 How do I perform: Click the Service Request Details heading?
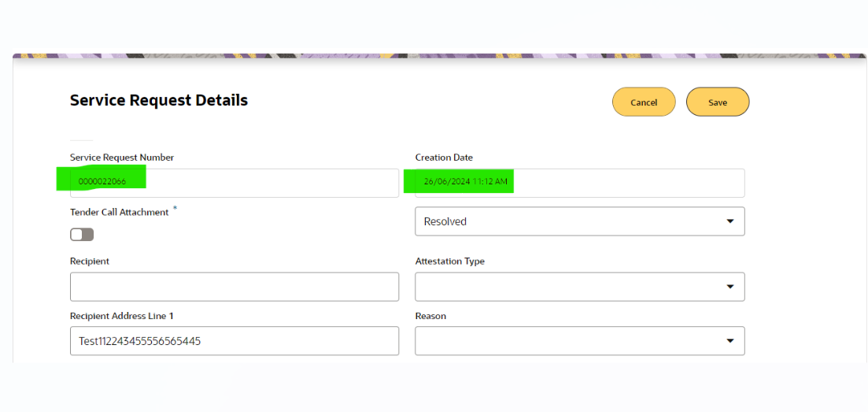[159, 100]
